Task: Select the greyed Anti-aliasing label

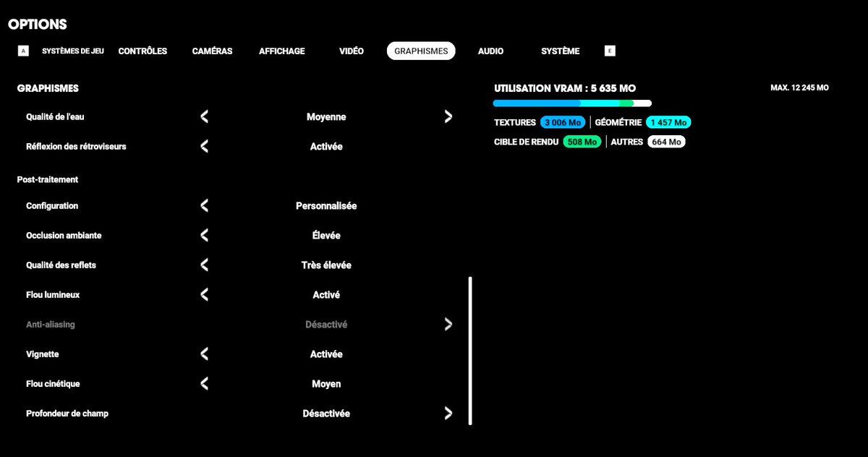Action: [51, 325]
